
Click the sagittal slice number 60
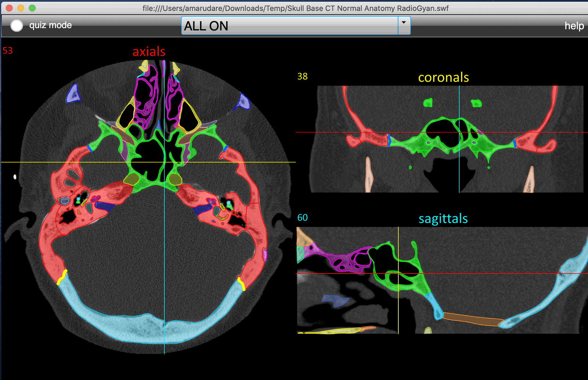point(302,218)
